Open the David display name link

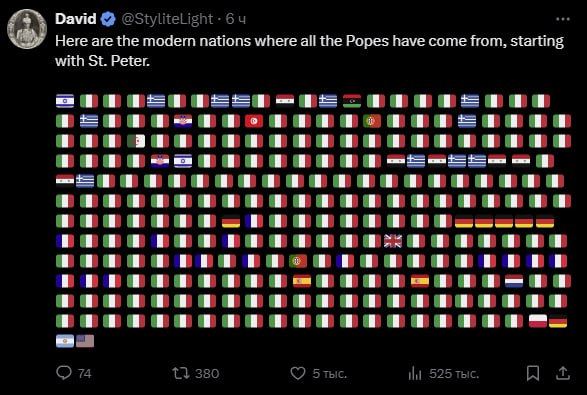76,19
